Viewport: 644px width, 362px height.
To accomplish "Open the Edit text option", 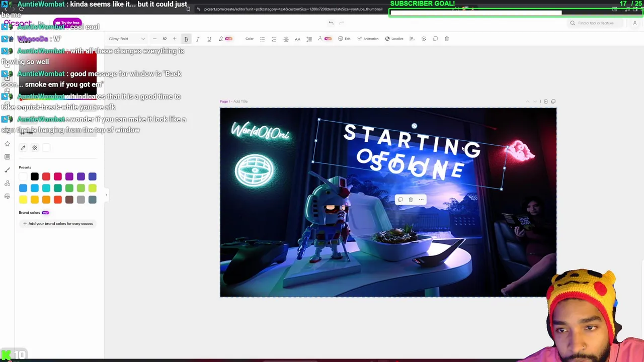I will pyautogui.click(x=344, y=39).
